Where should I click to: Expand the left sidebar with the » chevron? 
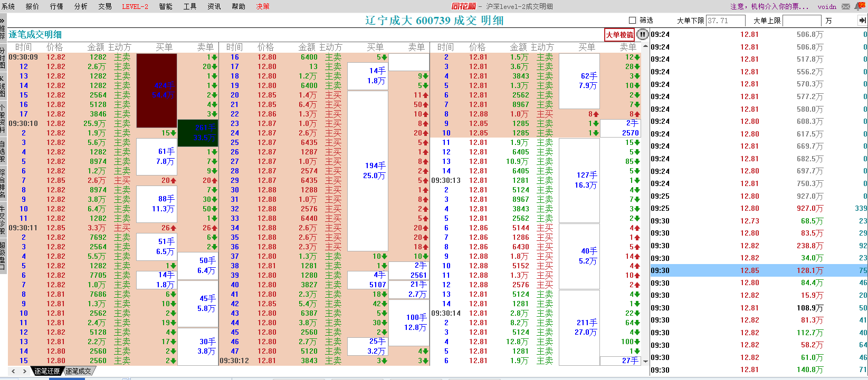(x=3, y=20)
